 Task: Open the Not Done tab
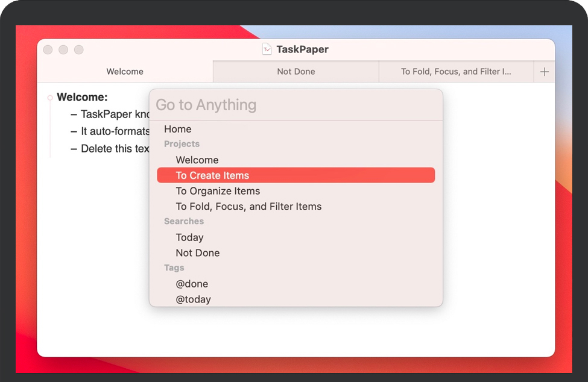pyautogui.click(x=296, y=72)
